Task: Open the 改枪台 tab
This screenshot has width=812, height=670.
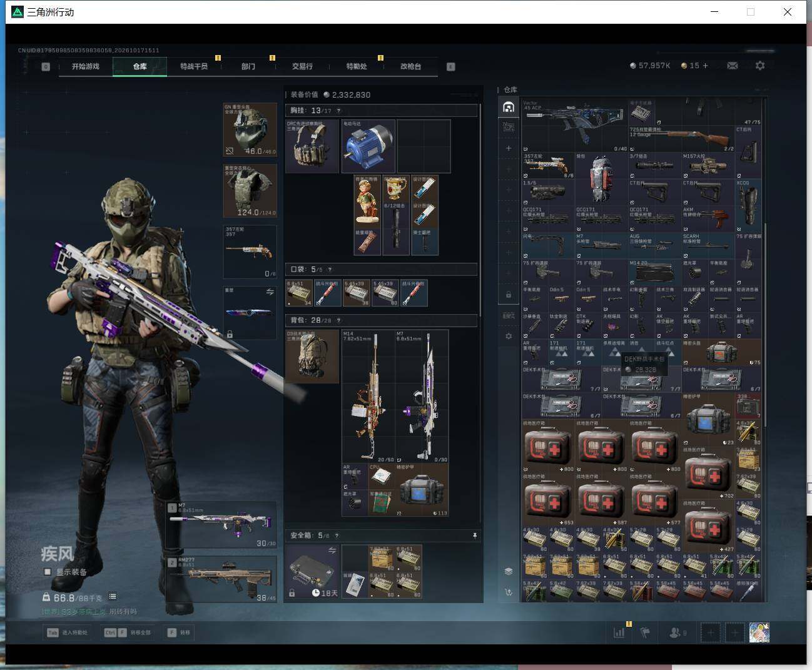Action: coord(410,66)
